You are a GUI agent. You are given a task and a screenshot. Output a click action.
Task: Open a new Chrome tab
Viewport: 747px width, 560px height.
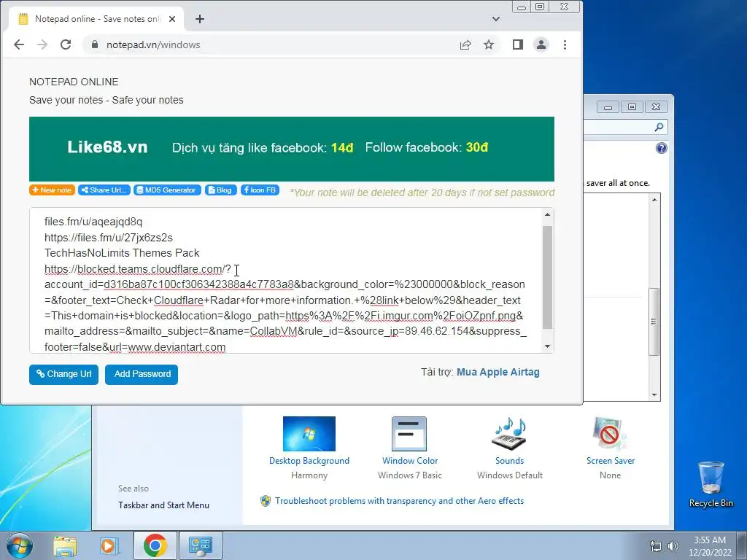pyautogui.click(x=200, y=19)
